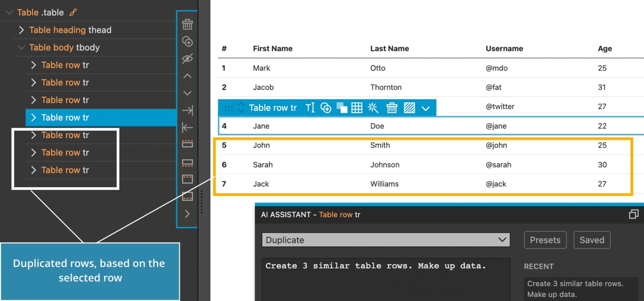The height and width of the screenshot is (301, 644).
Task: Open AI Assistant in a separate window via top-right icon
Action: coord(633,214)
